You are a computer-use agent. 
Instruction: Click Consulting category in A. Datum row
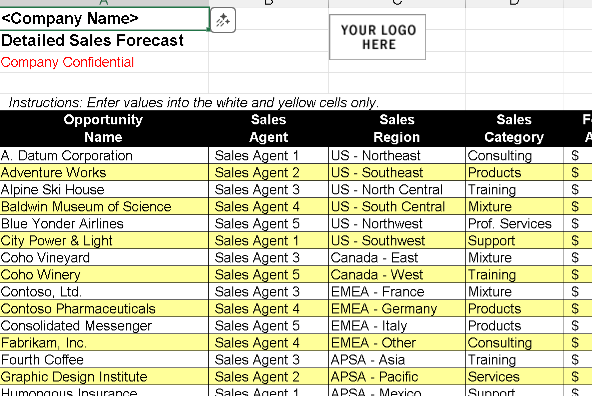tap(514, 155)
